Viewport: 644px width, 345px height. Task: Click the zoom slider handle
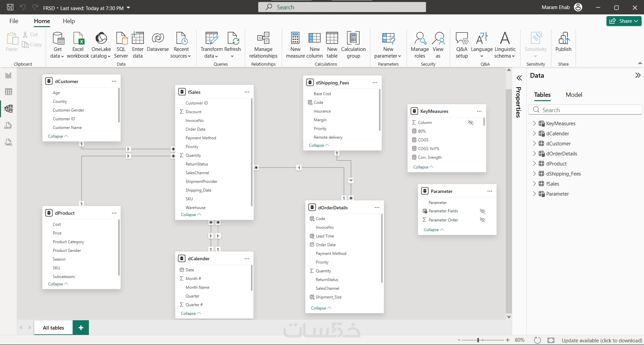tap(478, 340)
